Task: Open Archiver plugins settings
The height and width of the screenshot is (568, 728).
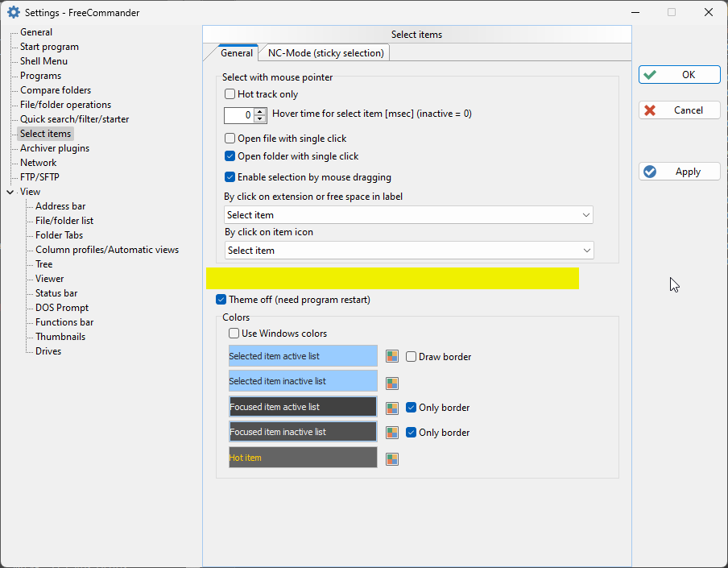Action: point(54,148)
